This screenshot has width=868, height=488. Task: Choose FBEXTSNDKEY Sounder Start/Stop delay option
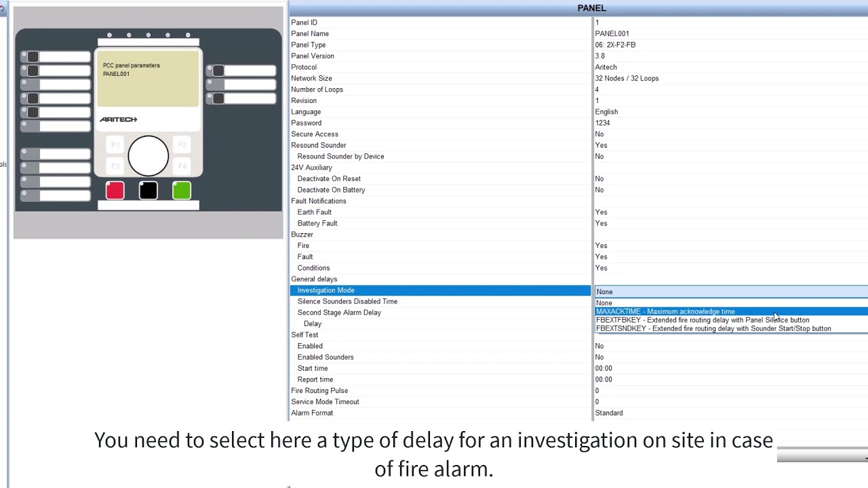pos(731,329)
